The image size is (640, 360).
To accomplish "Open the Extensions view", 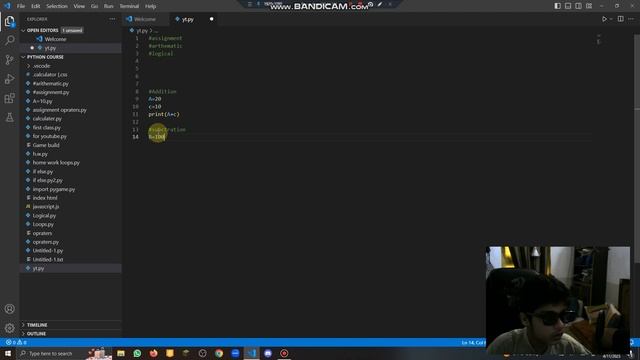I will point(9,98).
